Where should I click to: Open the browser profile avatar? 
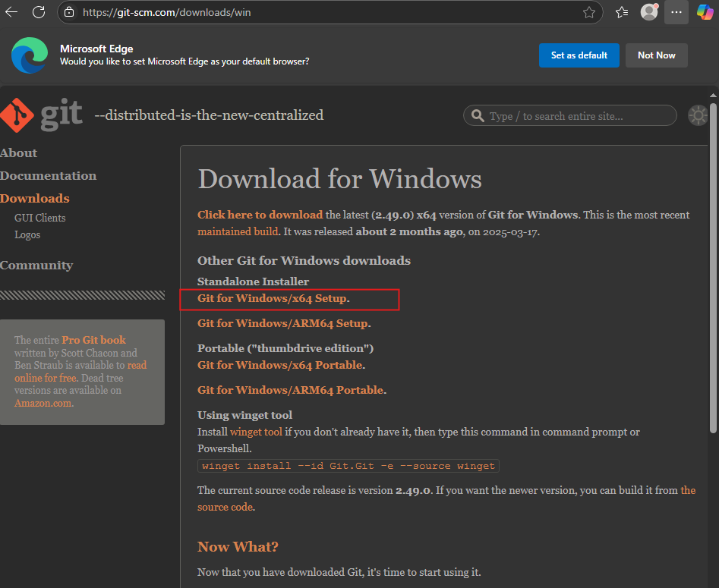click(649, 12)
